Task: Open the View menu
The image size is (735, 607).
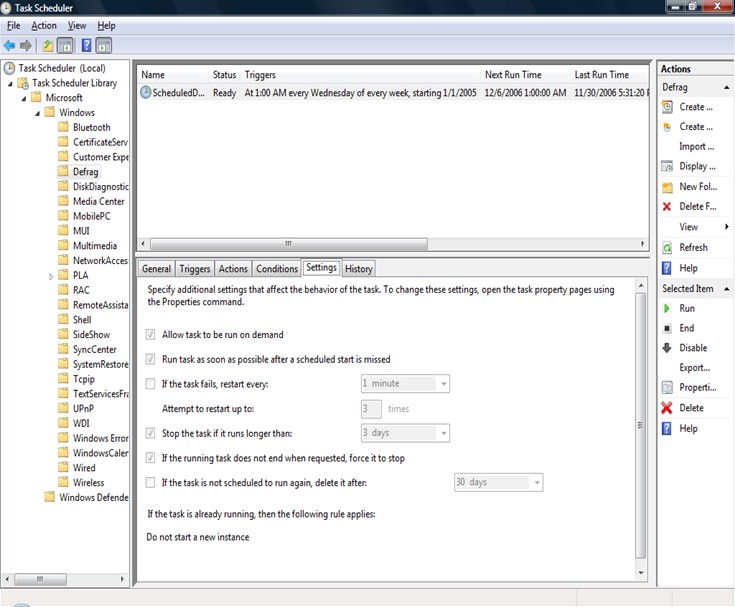Action: point(77,26)
